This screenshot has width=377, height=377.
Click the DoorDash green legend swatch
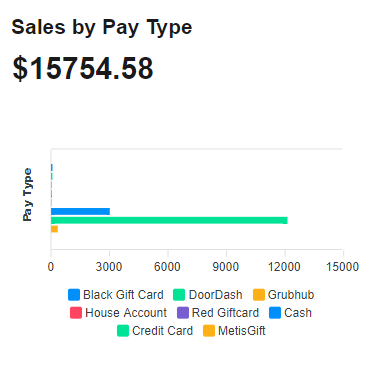click(x=179, y=295)
